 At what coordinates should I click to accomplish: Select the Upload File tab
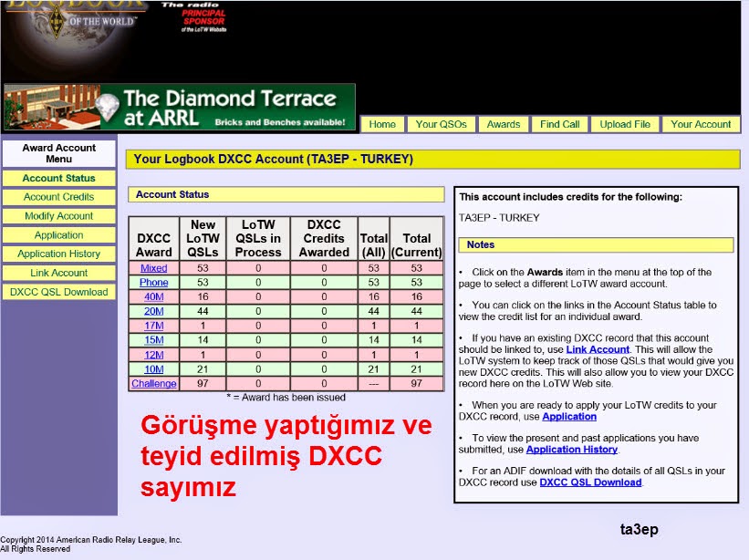coord(625,124)
